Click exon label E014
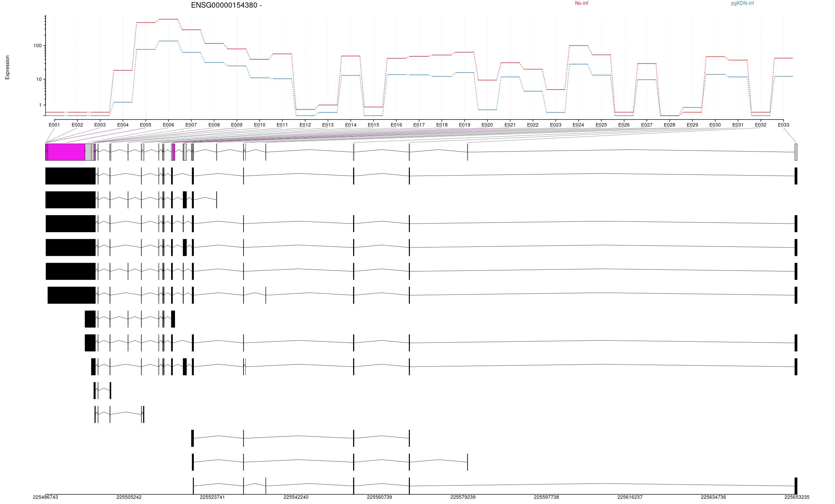 point(351,125)
